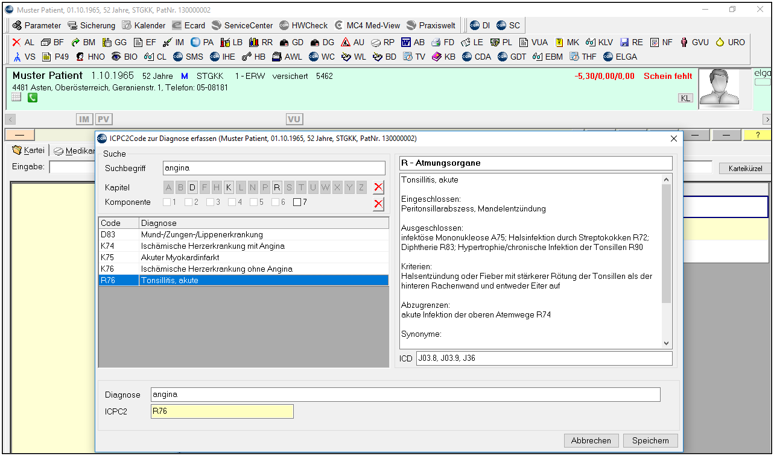
Task: Open the ServiceCenter menu
Action: pos(242,25)
